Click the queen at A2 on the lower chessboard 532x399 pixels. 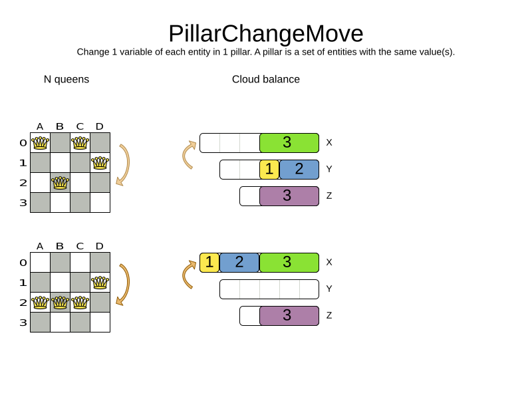pos(40,303)
